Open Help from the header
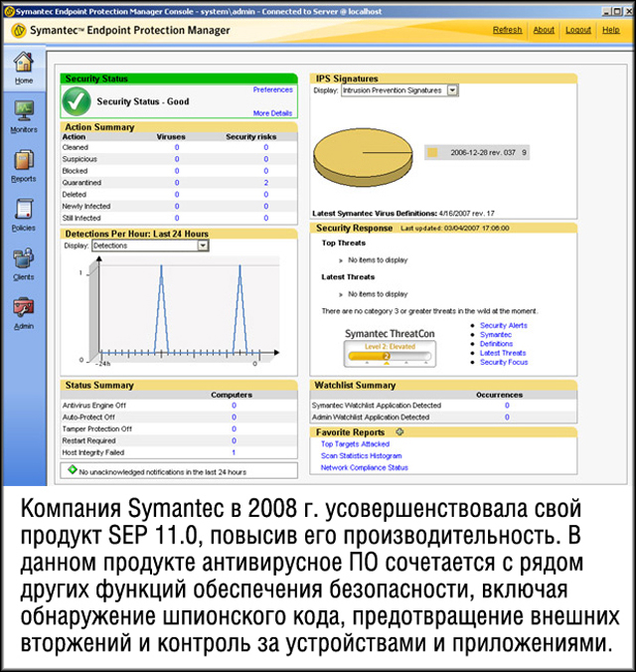 coord(611,30)
